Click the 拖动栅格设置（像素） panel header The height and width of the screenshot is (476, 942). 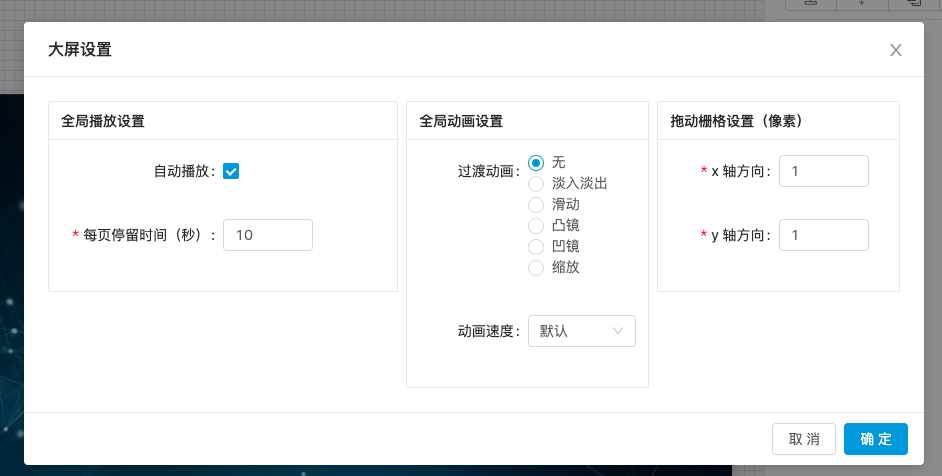[736, 121]
